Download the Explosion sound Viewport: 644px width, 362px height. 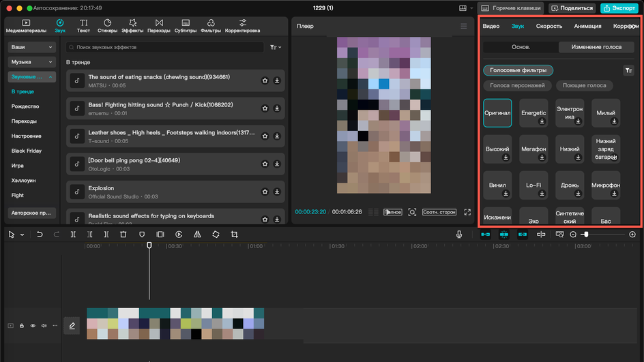pyautogui.click(x=277, y=192)
